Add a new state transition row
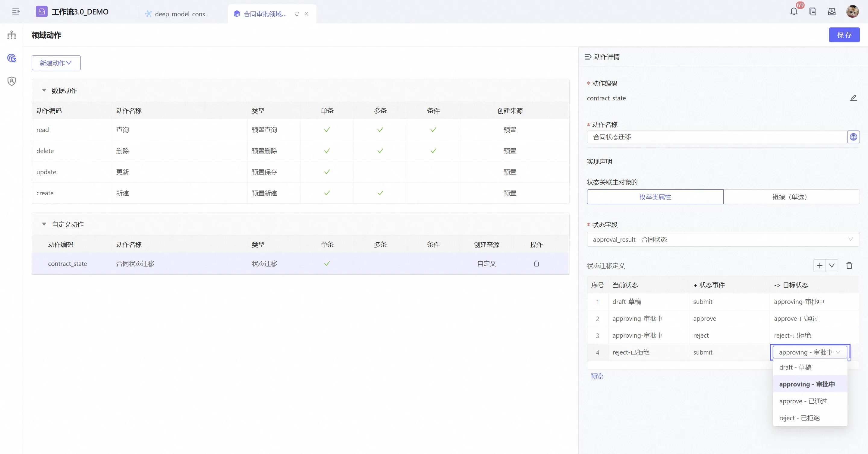This screenshot has height=454, width=868. pyautogui.click(x=819, y=266)
